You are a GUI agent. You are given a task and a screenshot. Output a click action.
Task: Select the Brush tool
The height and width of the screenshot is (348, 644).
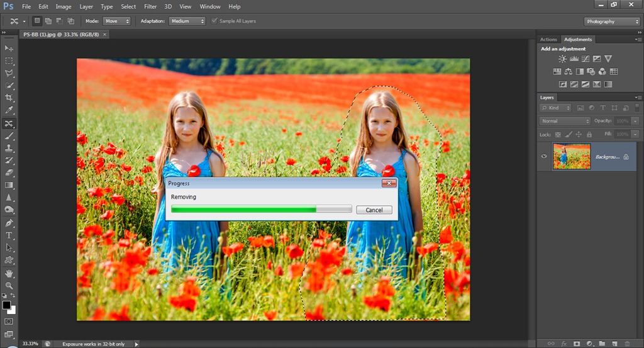pyautogui.click(x=9, y=135)
